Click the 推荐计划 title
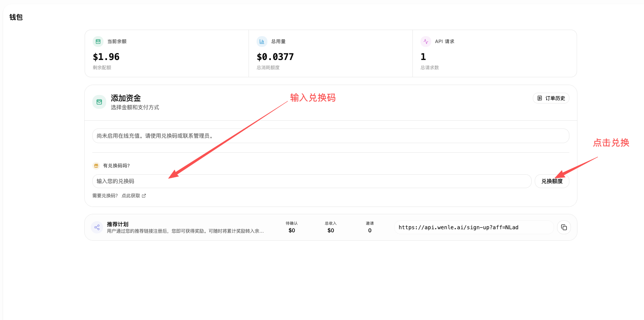644x320 pixels. click(118, 224)
